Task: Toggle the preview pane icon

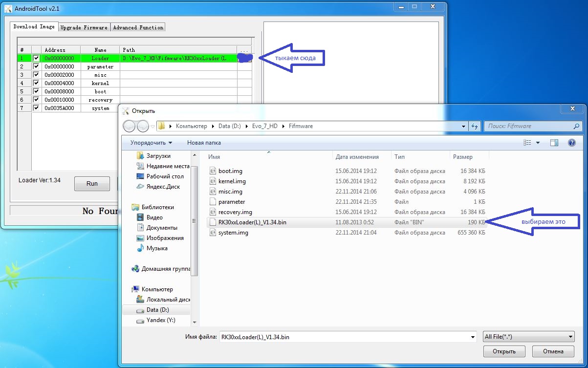Action: coord(554,143)
